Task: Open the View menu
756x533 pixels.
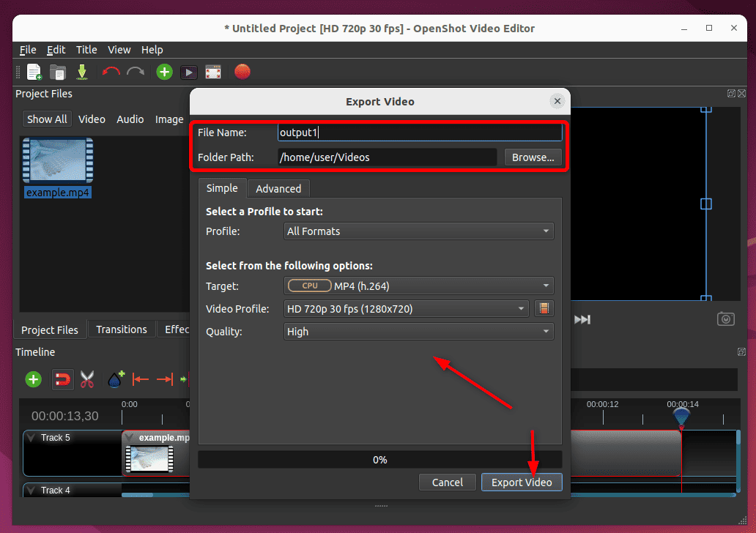Action: coord(119,50)
